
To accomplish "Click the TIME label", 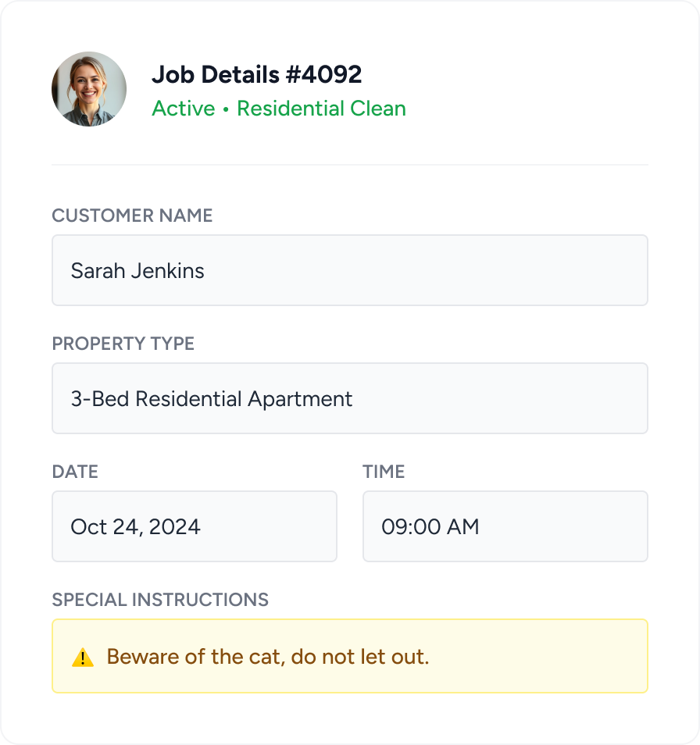I will [x=384, y=472].
